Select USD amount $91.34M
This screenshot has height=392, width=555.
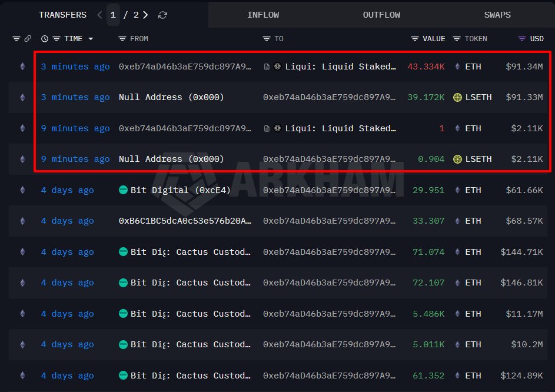(x=524, y=67)
